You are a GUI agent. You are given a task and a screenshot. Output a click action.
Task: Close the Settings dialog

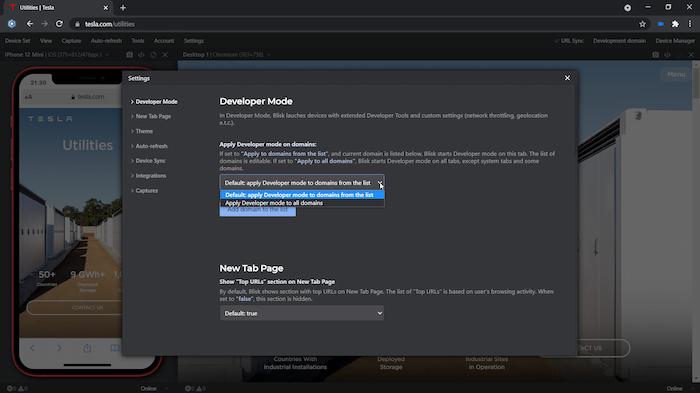tap(567, 78)
